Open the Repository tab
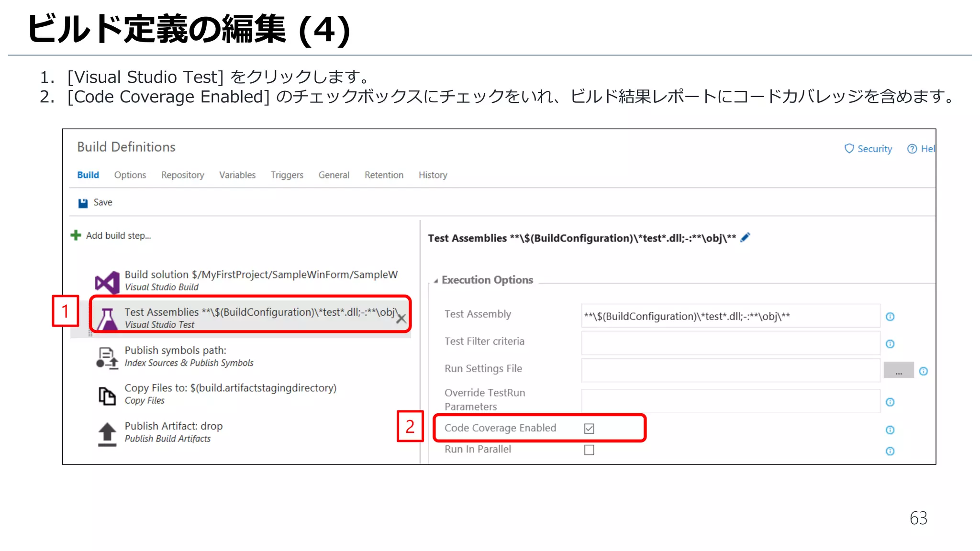 [x=183, y=175]
